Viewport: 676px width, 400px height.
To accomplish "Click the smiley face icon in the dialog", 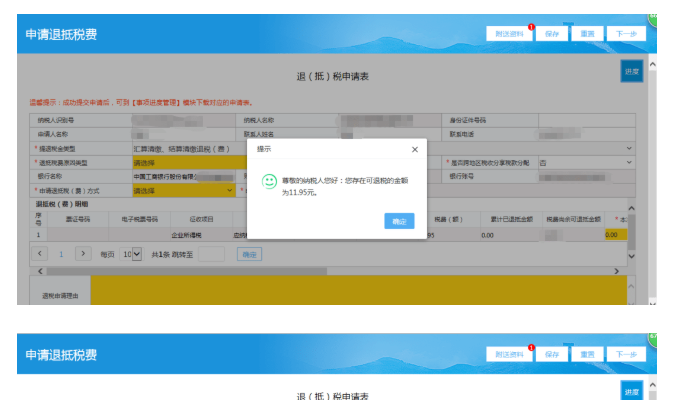I will click(269, 181).
